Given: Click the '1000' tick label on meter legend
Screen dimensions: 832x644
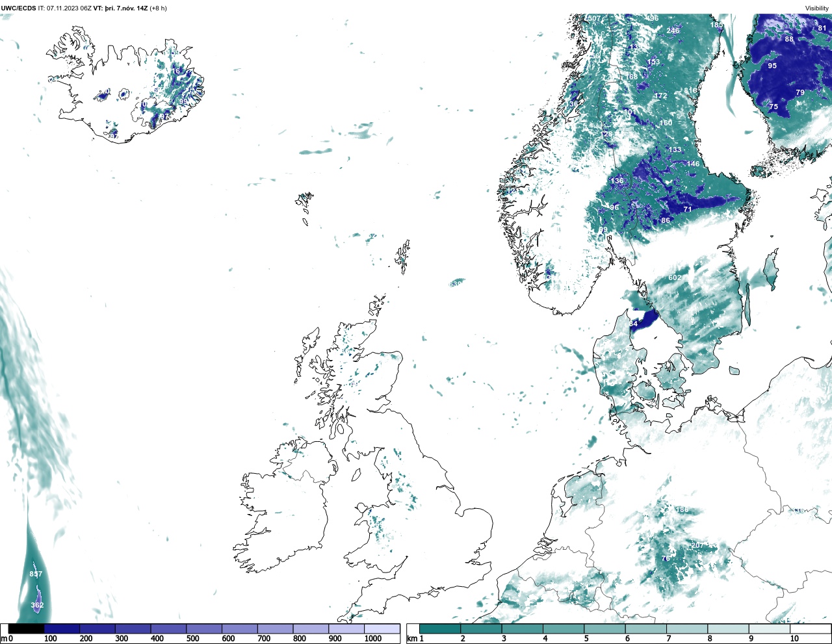Looking at the screenshot, I should pyautogui.click(x=373, y=639).
